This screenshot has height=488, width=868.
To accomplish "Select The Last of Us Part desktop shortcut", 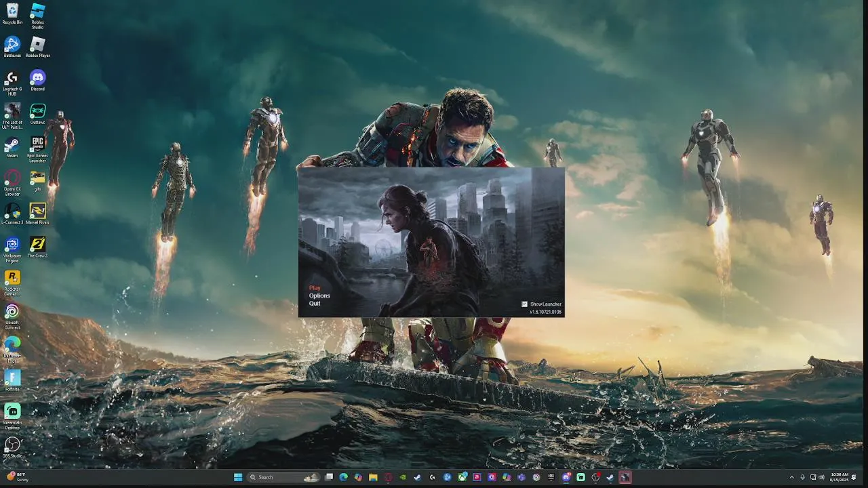I will tap(12, 116).
